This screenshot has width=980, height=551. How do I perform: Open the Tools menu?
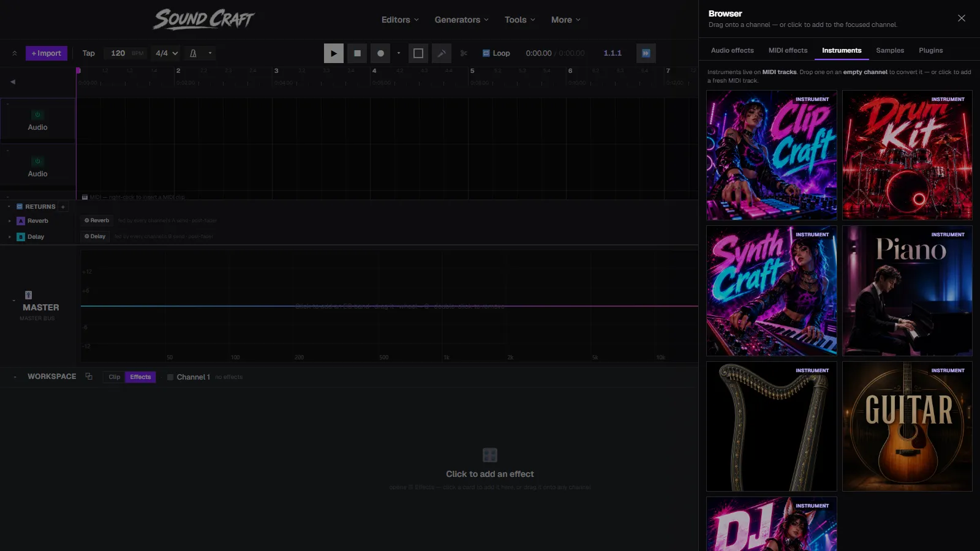[x=519, y=20]
